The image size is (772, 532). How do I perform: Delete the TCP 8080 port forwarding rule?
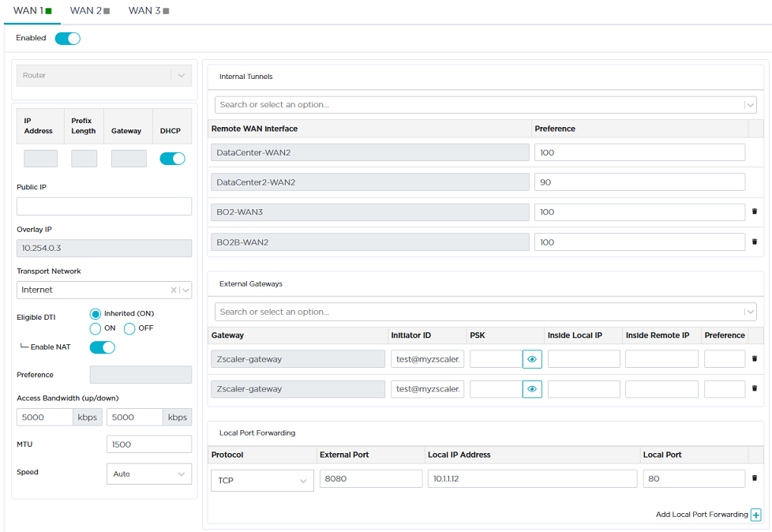[754, 478]
